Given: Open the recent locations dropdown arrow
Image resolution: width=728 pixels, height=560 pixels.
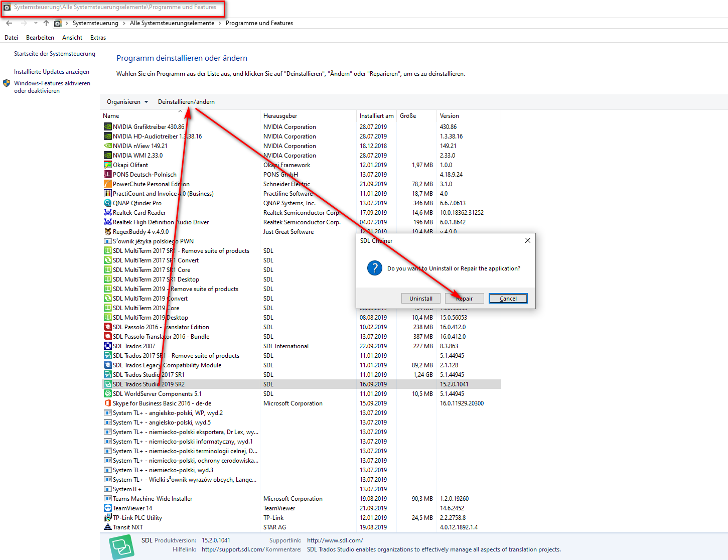Looking at the screenshot, I should [x=36, y=23].
